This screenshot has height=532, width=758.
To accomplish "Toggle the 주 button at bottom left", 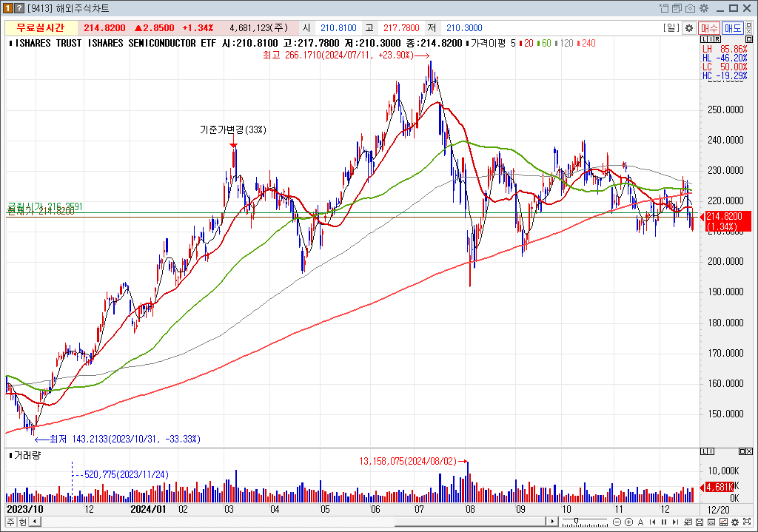I will pos(10,522).
